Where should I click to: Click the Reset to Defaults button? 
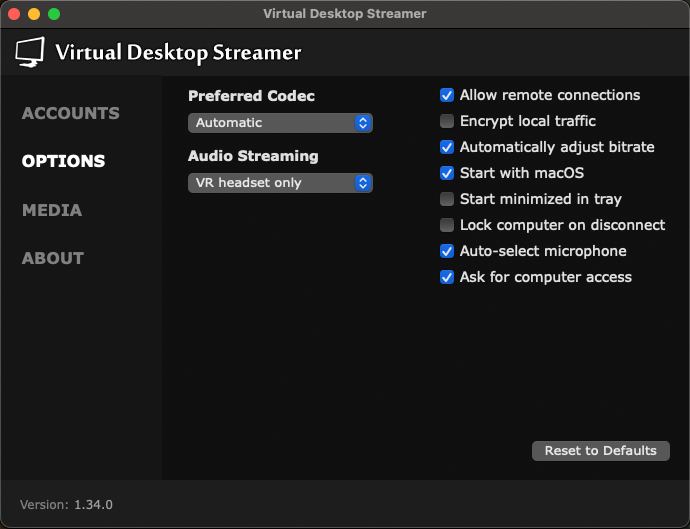601,451
